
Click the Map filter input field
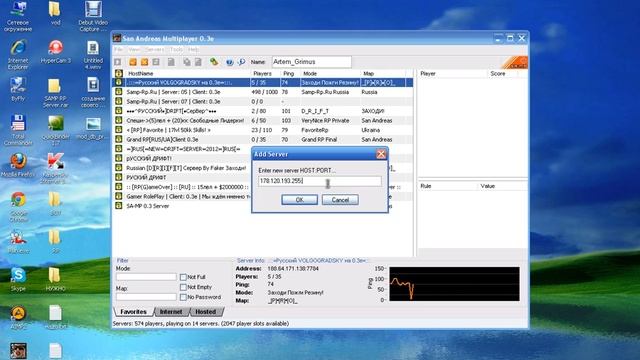point(146,297)
